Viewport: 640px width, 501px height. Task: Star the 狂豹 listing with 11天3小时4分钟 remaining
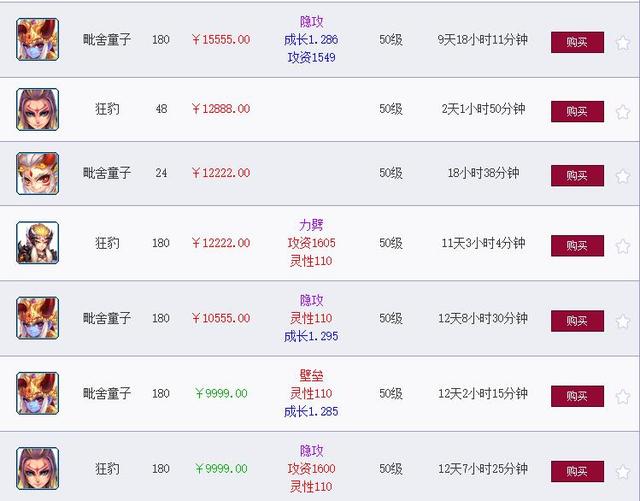[623, 246]
